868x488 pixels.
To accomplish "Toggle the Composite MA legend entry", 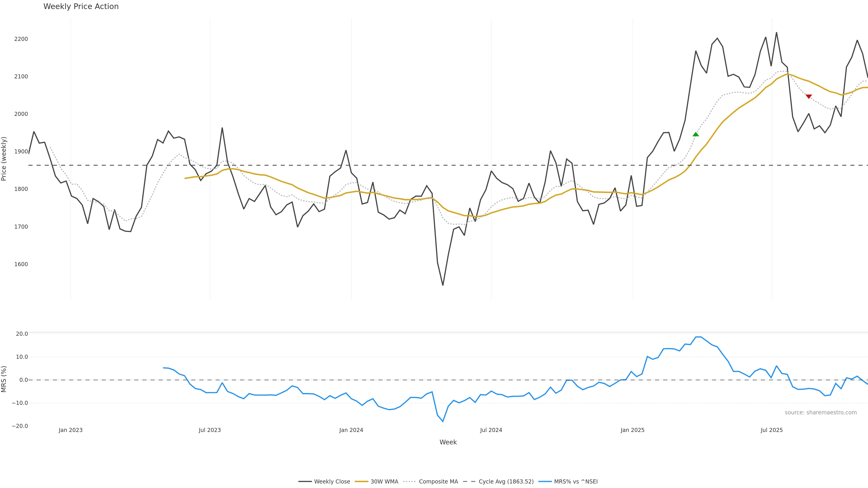I will point(438,482).
